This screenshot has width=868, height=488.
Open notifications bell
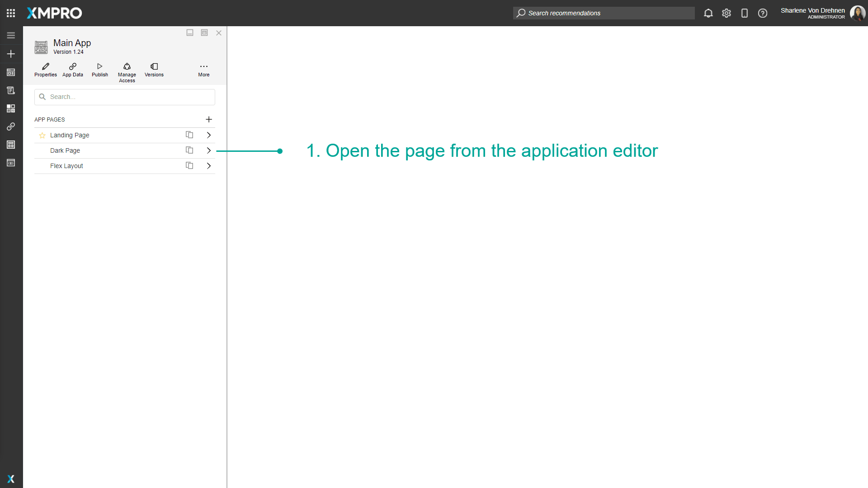[708, 13]
